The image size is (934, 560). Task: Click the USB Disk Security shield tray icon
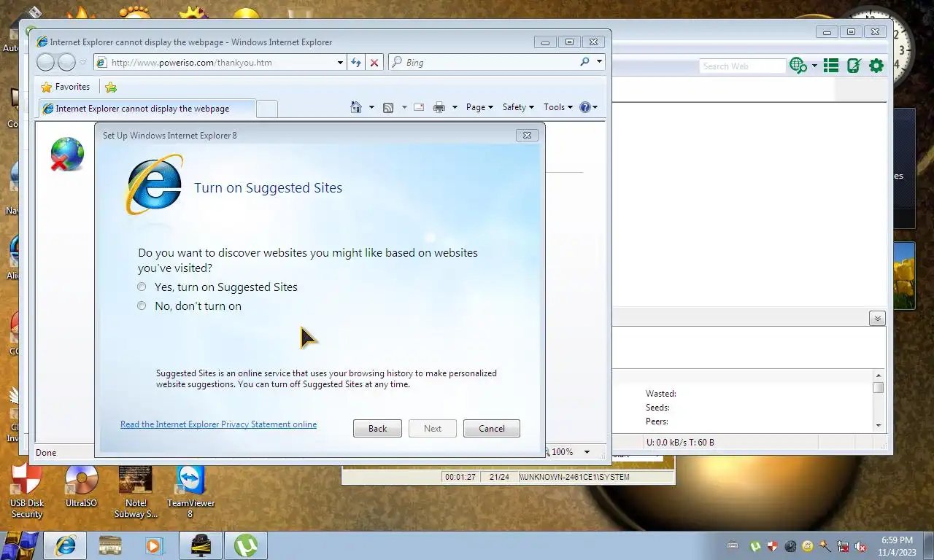coord(773,546)
